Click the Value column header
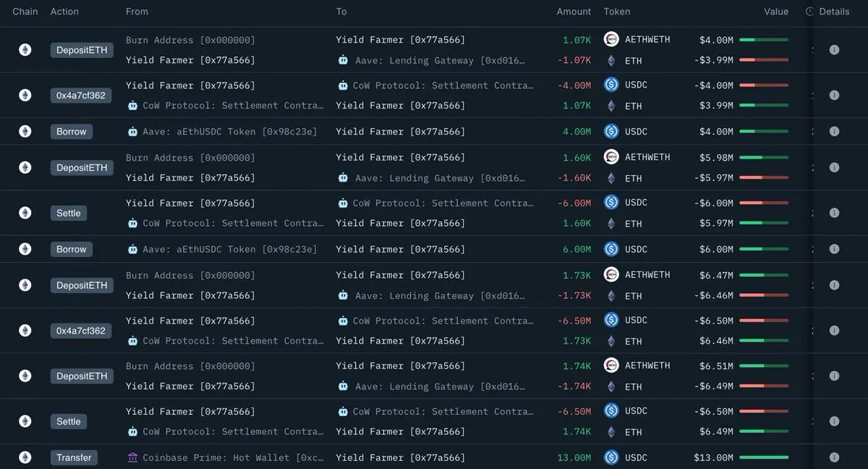 (x=776, y=12)
